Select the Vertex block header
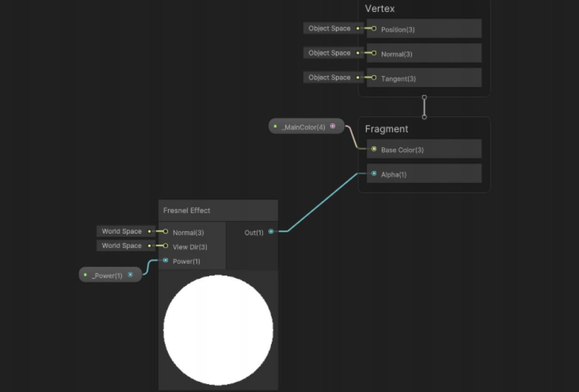This screenshot has height=392, width=579. tap(380, 8)
